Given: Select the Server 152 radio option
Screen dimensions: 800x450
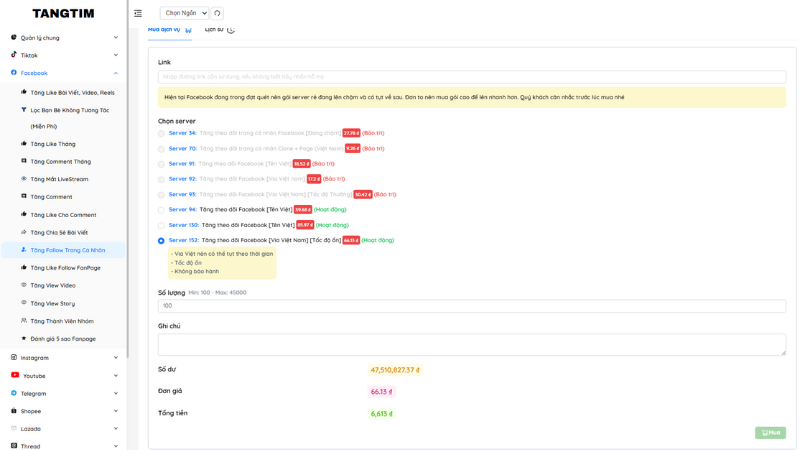Looking at the screenshot, I should click(161, 241).
